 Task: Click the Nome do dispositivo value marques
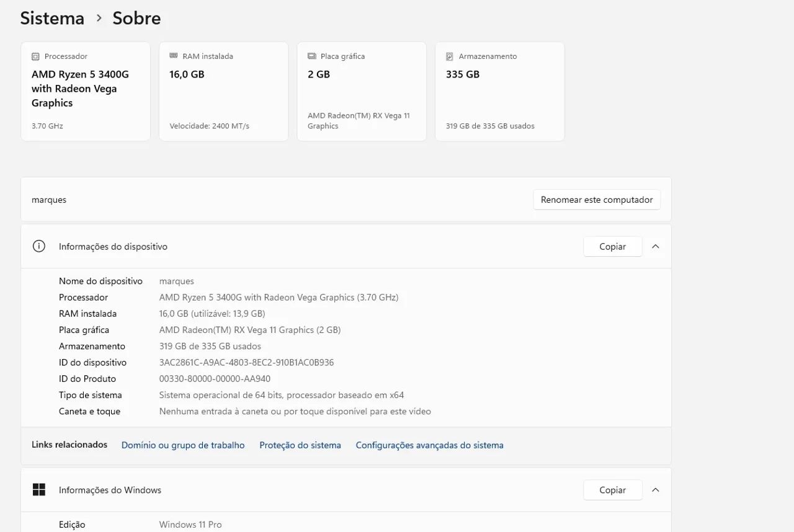pos(177,282)
